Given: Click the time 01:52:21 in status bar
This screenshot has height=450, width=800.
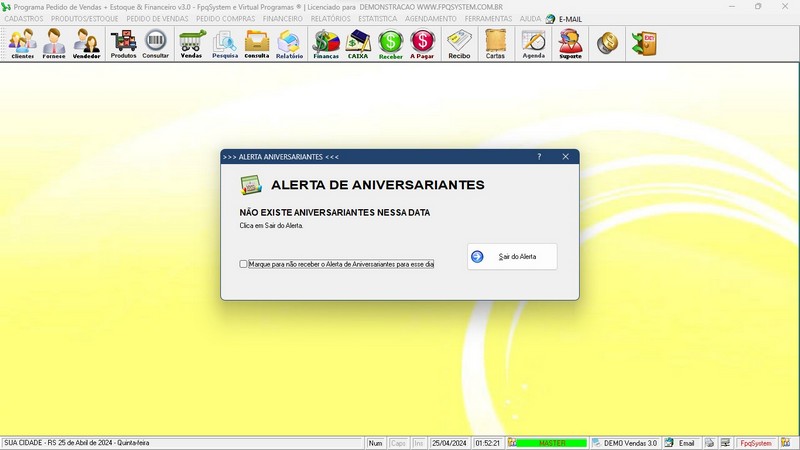Looking at the screenshot, I should [x=488, y=443].
